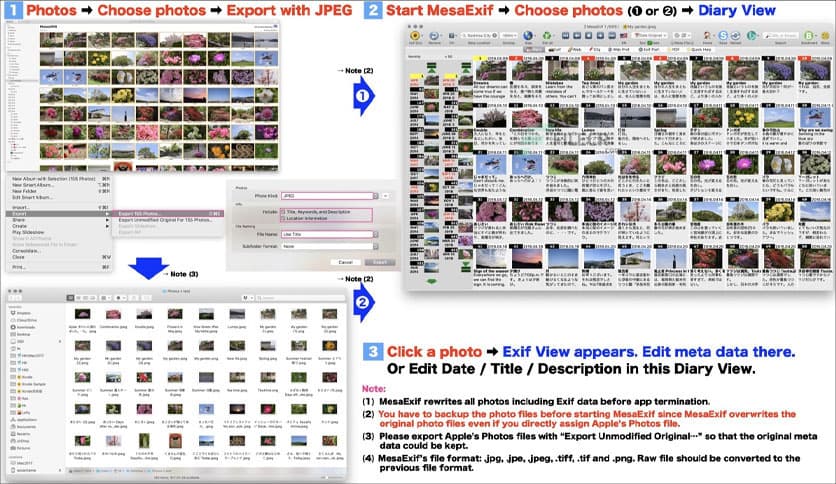Click the blue Rename arrow icon in MesaExif
Viewport: 836px width, 484px height.
(434, 35)
